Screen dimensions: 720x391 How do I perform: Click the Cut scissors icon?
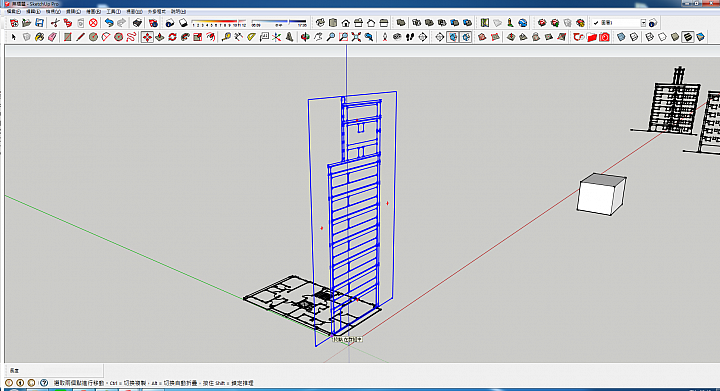[x=55, y=22]
